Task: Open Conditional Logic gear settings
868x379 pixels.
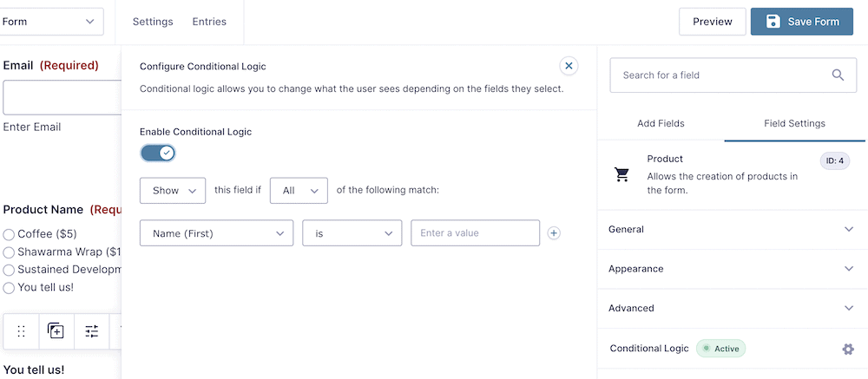Action: (x=848, y=349)
